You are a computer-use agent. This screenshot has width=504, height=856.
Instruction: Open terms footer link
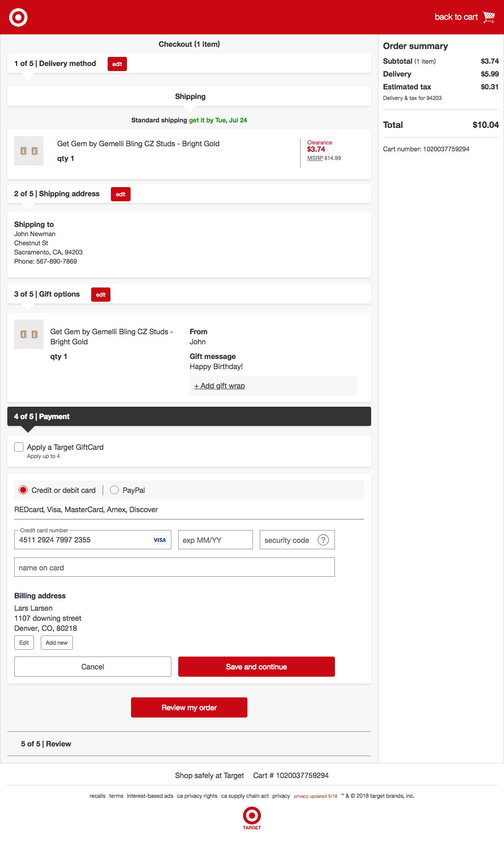point(116,796)
